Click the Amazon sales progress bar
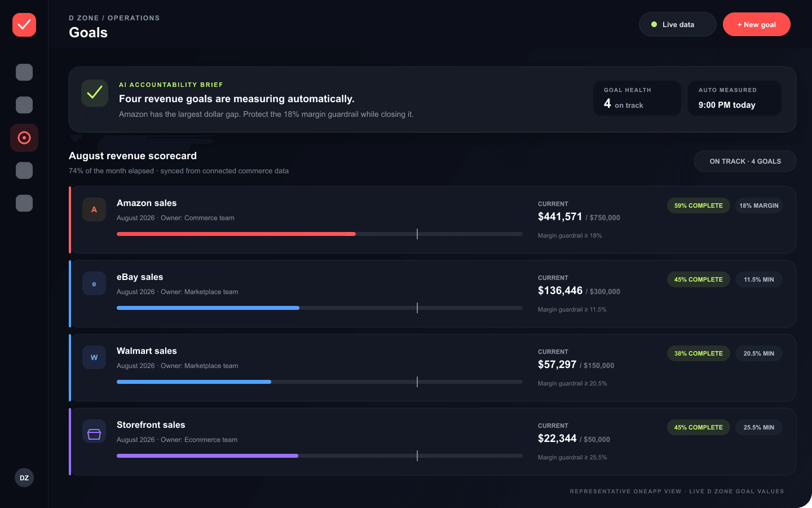The width and height of the screenshot is (812, 508). [320, 234]
